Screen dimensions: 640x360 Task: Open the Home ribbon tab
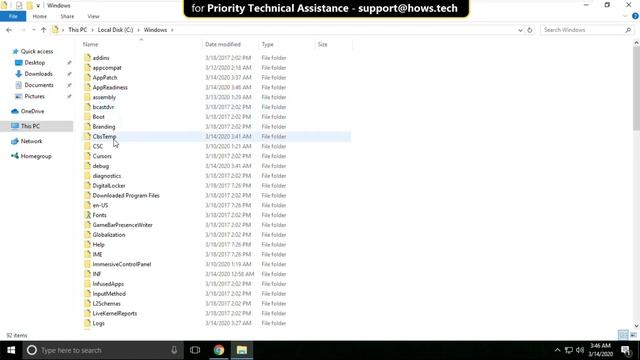40,16
